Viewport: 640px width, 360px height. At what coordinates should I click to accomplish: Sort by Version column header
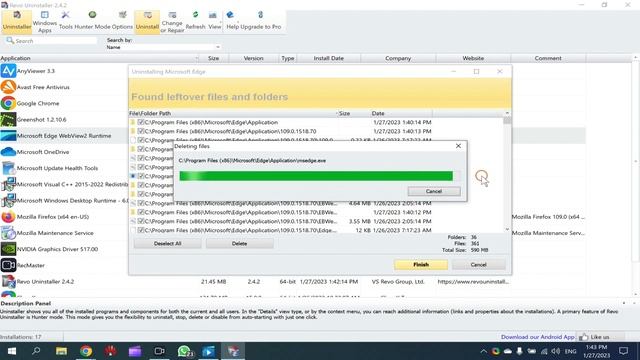pos(253,58)
